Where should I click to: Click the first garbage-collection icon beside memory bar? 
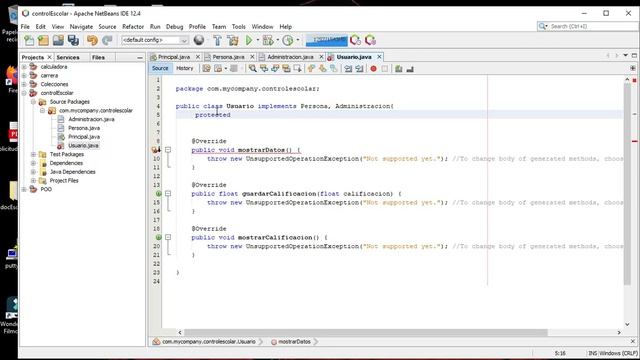tap(356, 40)
